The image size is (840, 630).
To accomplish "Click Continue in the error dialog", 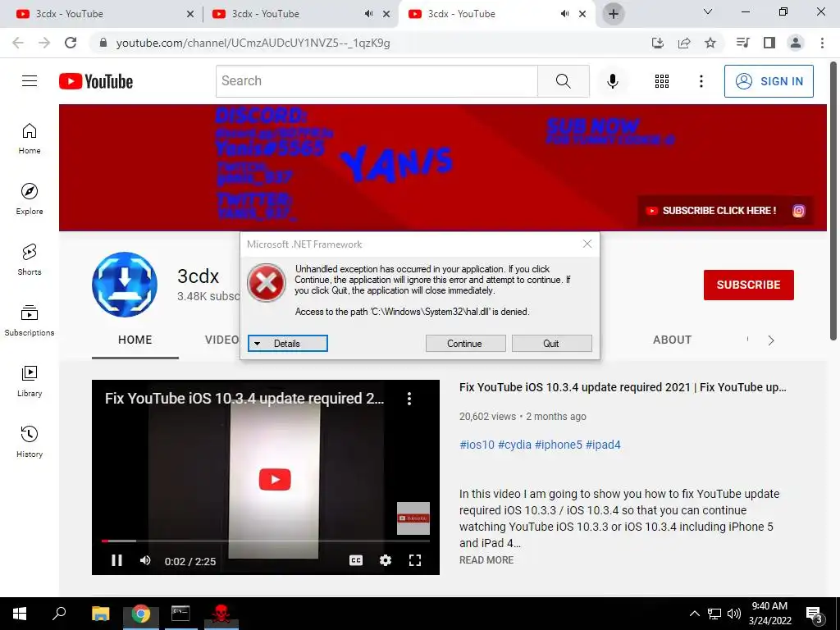I will point(466,344).
